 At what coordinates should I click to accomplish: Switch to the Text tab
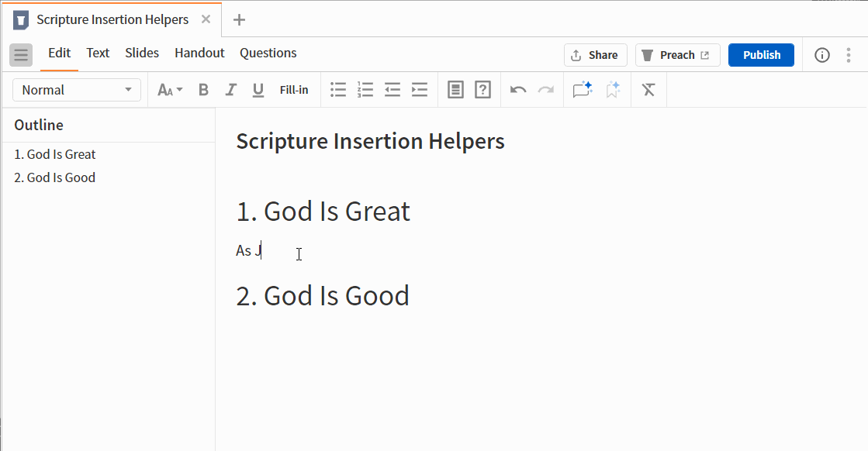click(x=98, y=53)
